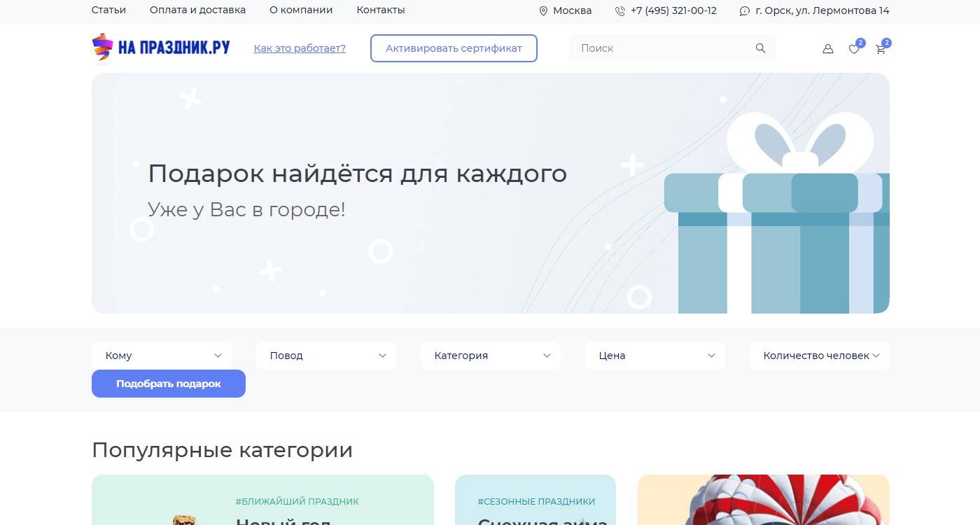
Task: Call number +7 (495) 321-00-12
Action: pyautogui.click(x=673, y=10)
